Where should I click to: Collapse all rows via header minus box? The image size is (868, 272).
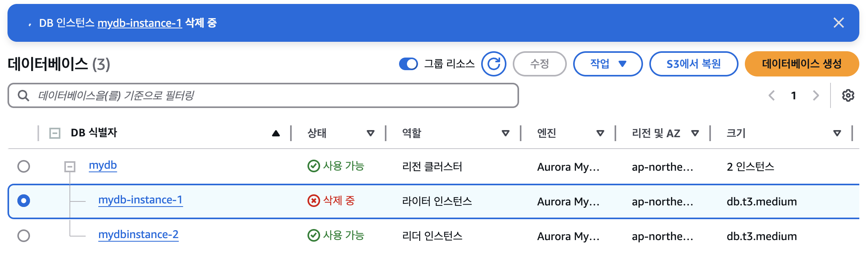click(x=55, y=133)
